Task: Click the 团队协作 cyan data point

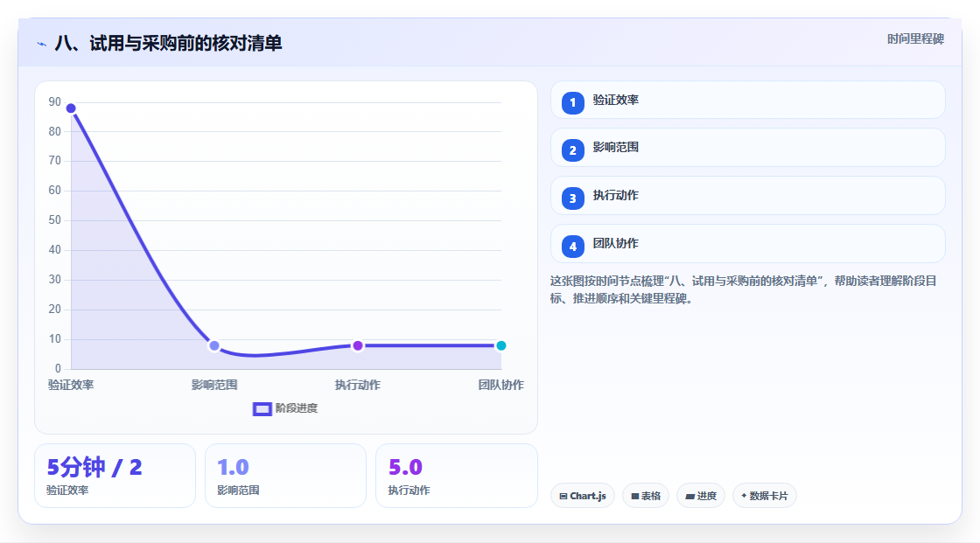Action: tap(500, 345)
